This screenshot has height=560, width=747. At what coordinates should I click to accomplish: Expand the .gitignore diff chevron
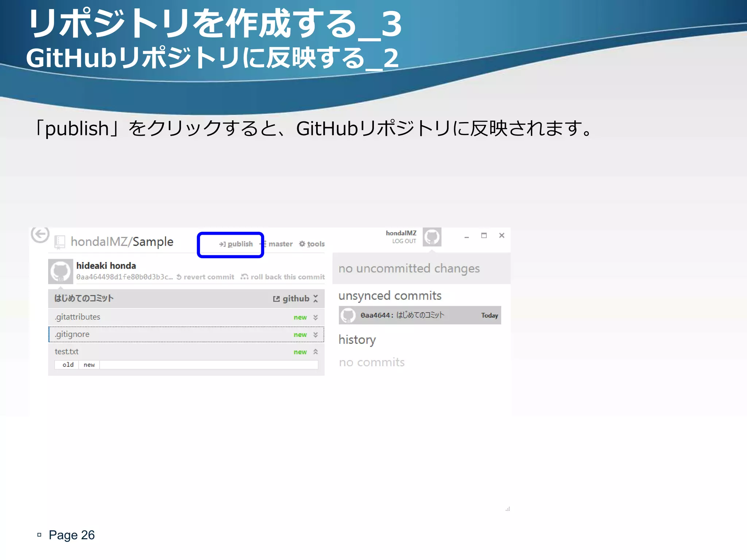(316, 335)
